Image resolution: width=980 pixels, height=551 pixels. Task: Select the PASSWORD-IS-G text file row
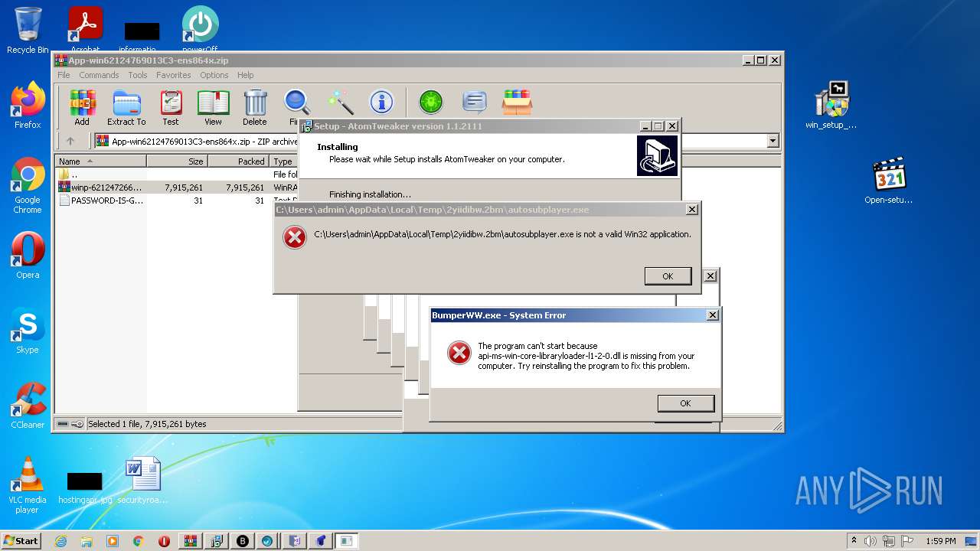pyautogui.click(x=176, y=201)
